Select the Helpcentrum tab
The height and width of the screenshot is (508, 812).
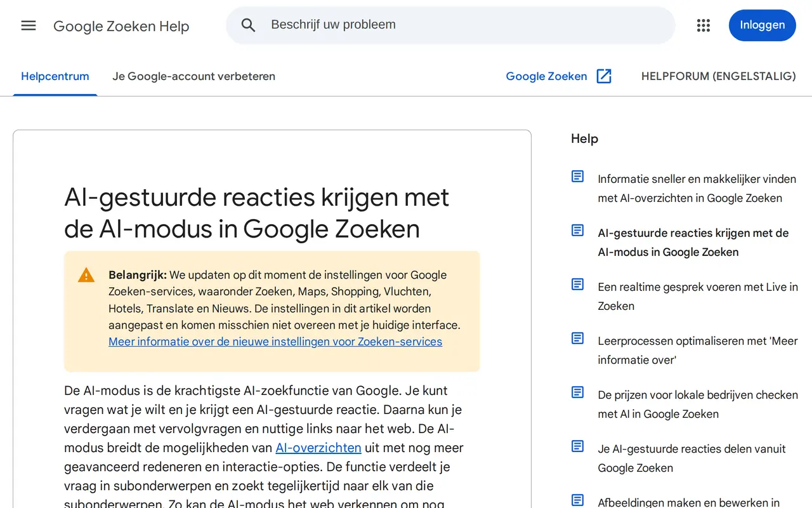pos(55,76)
